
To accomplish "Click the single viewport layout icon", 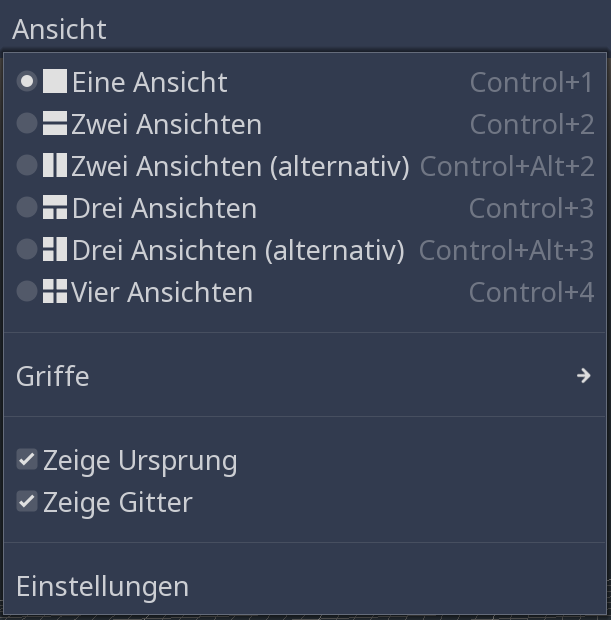I will pyautogui.click(x=55, y=81).
